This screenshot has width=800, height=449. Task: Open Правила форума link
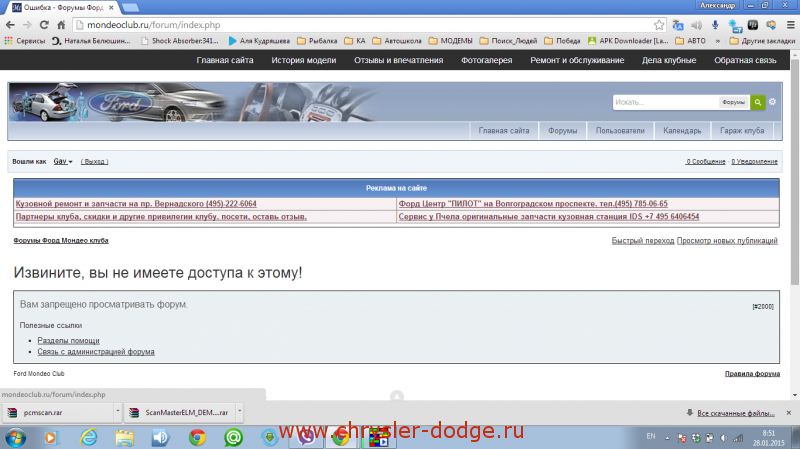pos(752,373)
